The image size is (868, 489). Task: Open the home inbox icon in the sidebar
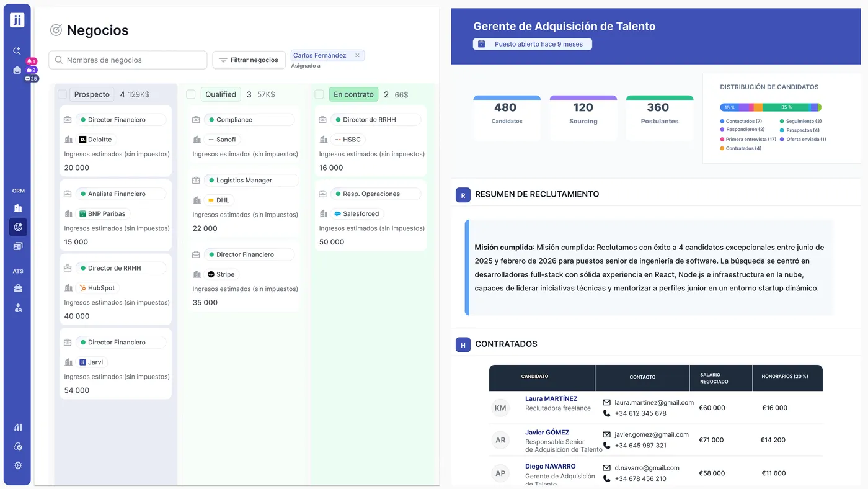point(17,70)
